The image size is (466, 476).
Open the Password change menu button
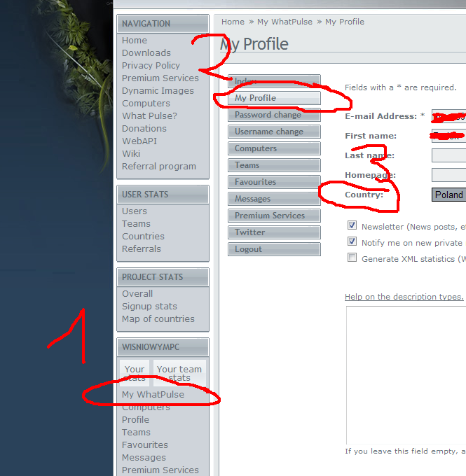tap(274, 115)
